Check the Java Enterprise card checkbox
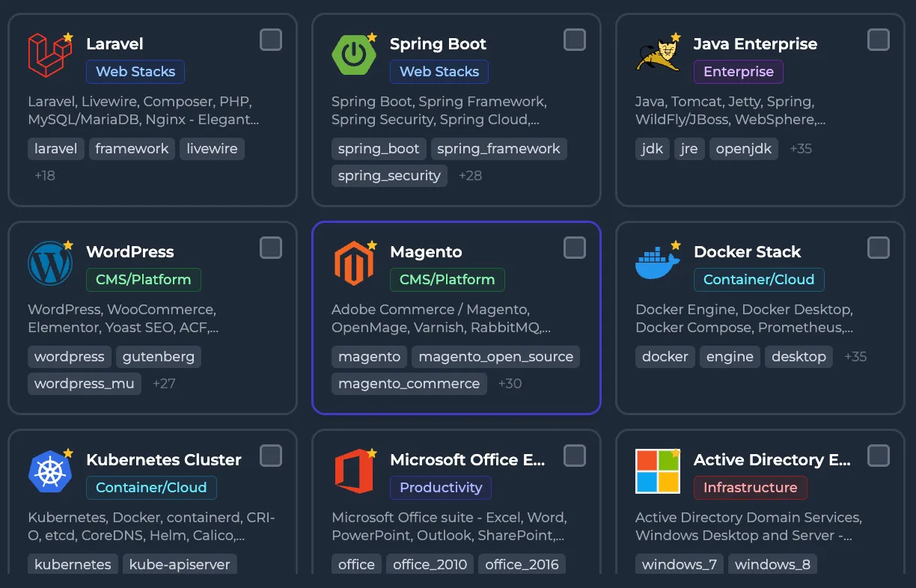This screenshot has width=916, height=588. pyautogui.click(x=879, y=40)
